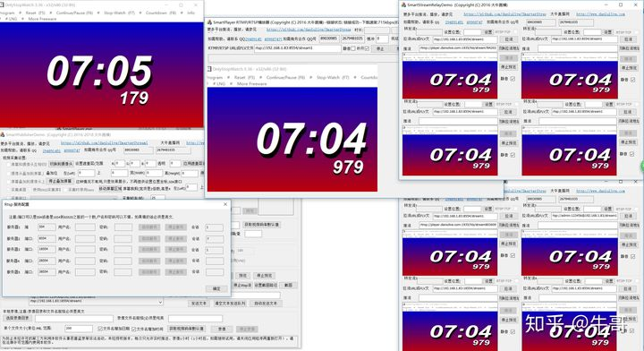Toggle 静音 checkbox of first stream, upper relay window
This screenshot has width=644, height=351.
pos(513,79)
